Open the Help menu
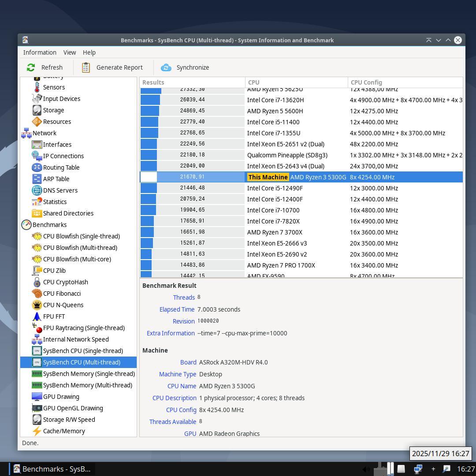The height and width of the screenshot is (476, 476). pos(89,52)
